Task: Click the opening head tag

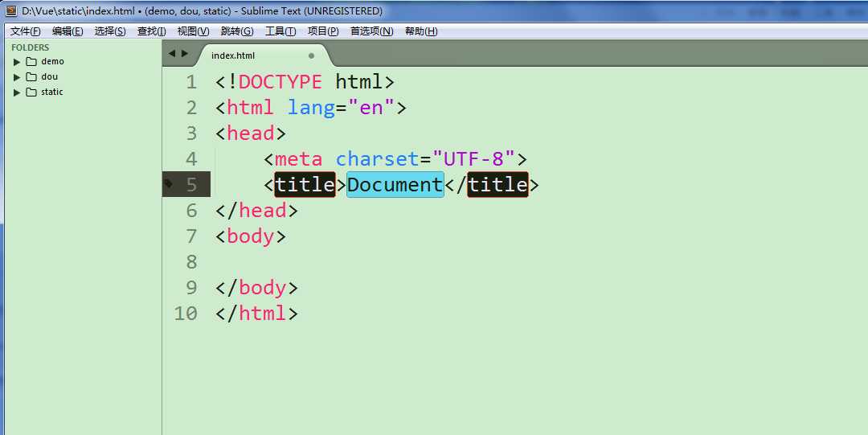Action: click(250, 133)
